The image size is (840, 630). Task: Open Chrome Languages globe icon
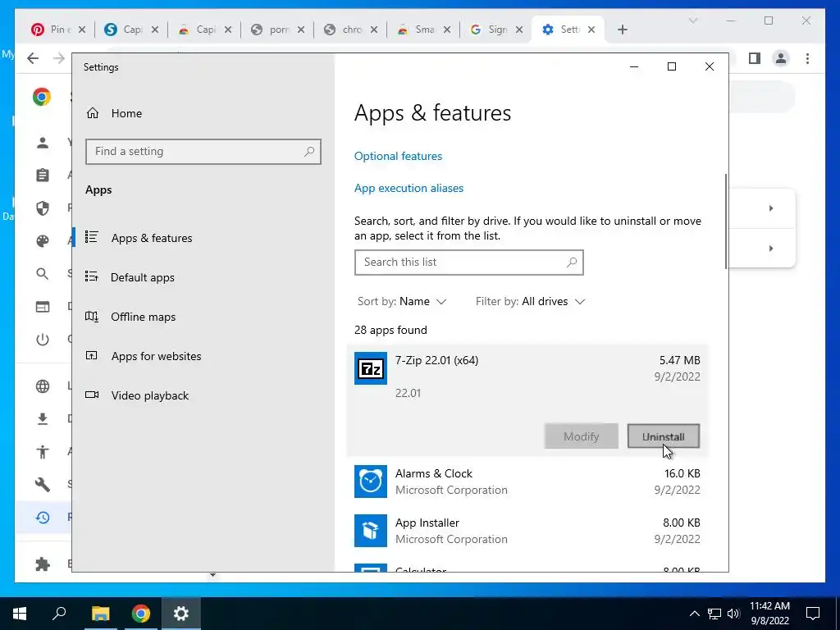(43, 386)
